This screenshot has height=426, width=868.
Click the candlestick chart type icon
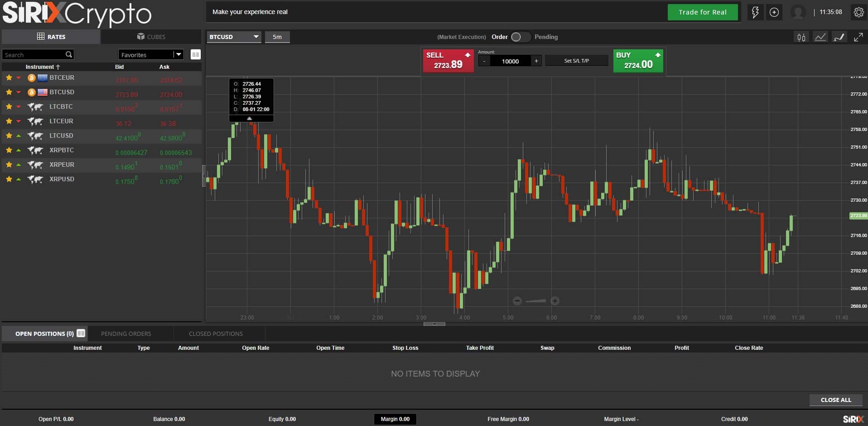click(x=801, y=37)
